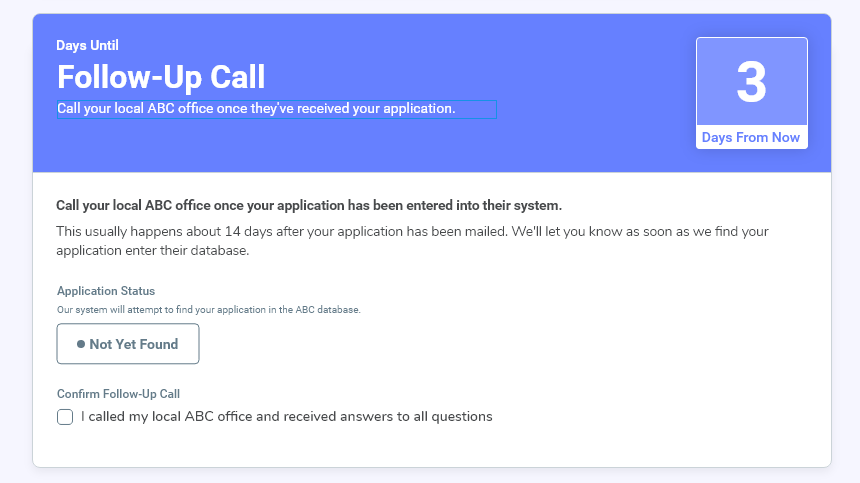The height and width of the screenshot is (483, 860).
Task: Click the 'Application Status' section label
Action: [x=106, y=291]
